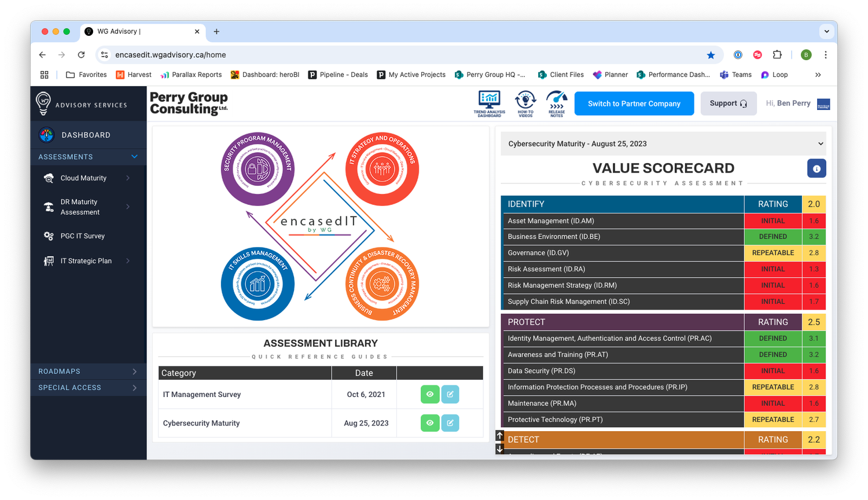Collapse the Assessments section chevron
Screen dimensions: 868x500
click(135, 157)
